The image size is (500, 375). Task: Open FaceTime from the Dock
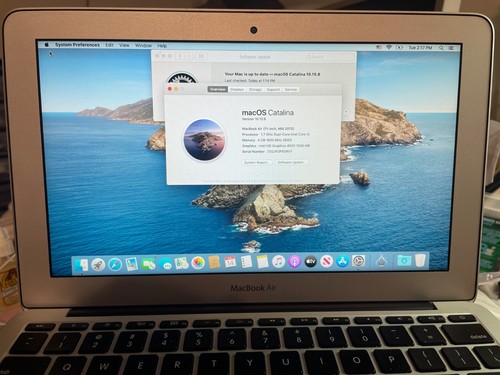(148, 264)
